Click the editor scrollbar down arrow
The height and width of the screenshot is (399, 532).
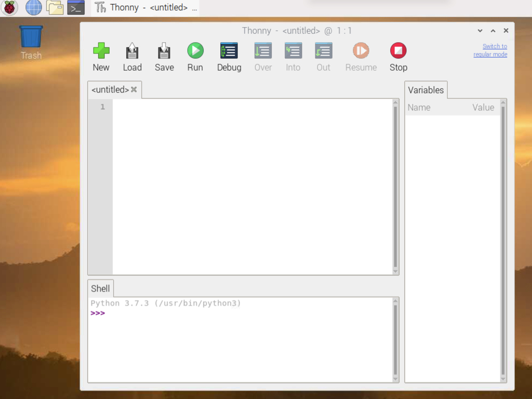[395, 271]
